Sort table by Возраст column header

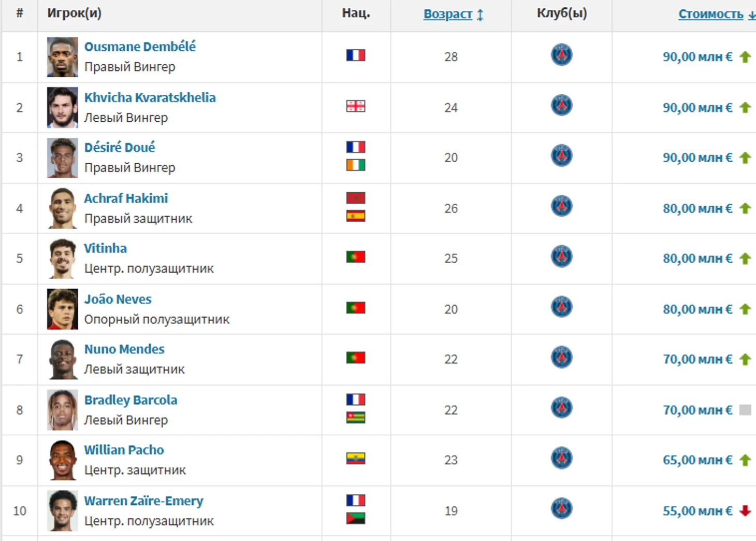pos(447,14)
